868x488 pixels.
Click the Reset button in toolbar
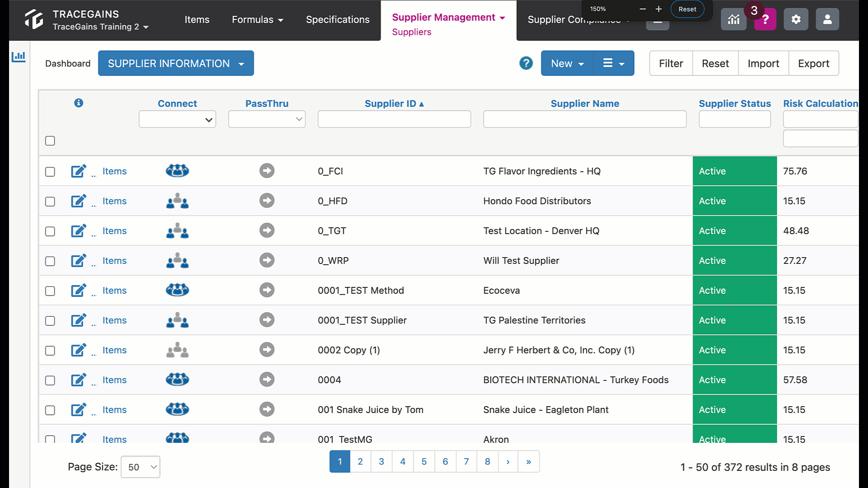(x=715, y=63)
